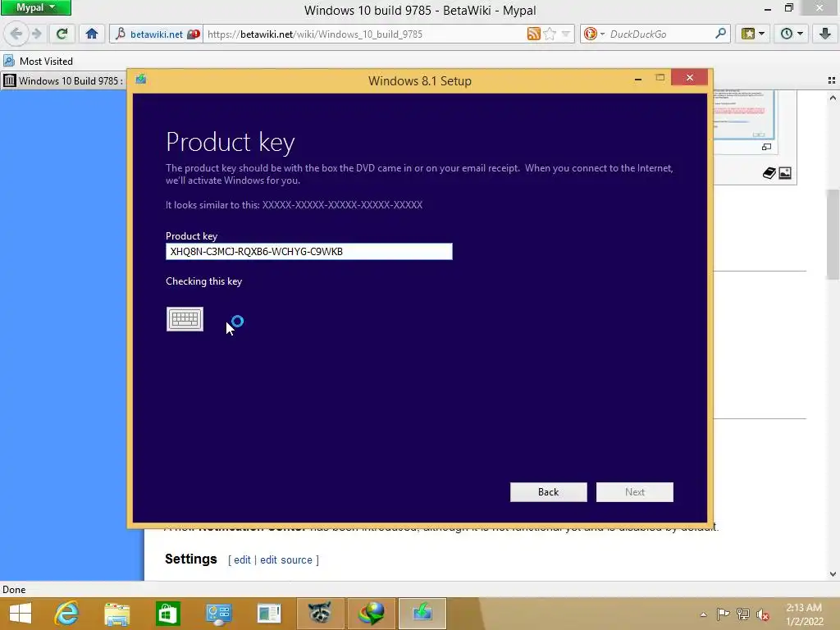
Task: Open the Windows Start button
Action: click(21, 614)
